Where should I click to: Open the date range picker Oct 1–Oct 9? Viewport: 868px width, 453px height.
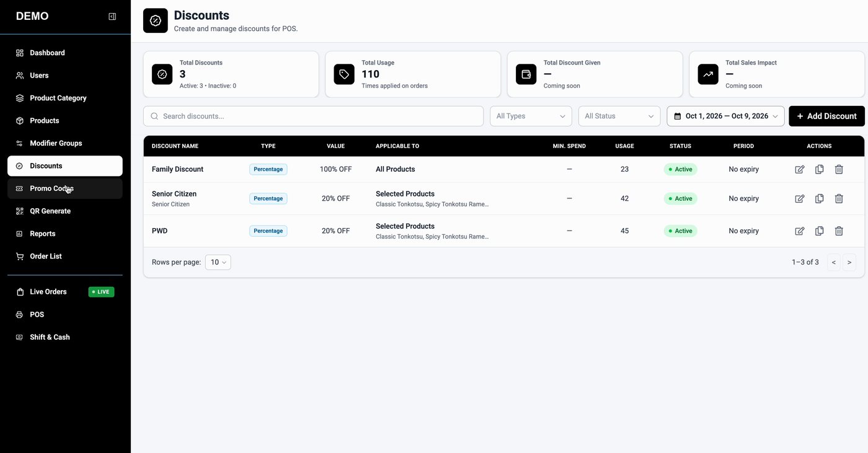click(x=725, y=116)
